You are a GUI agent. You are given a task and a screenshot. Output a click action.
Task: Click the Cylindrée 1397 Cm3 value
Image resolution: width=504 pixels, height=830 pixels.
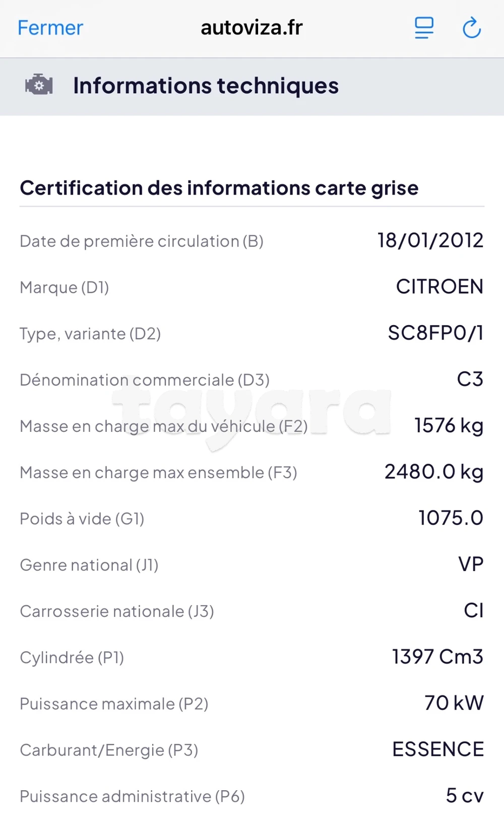point(436,657)
